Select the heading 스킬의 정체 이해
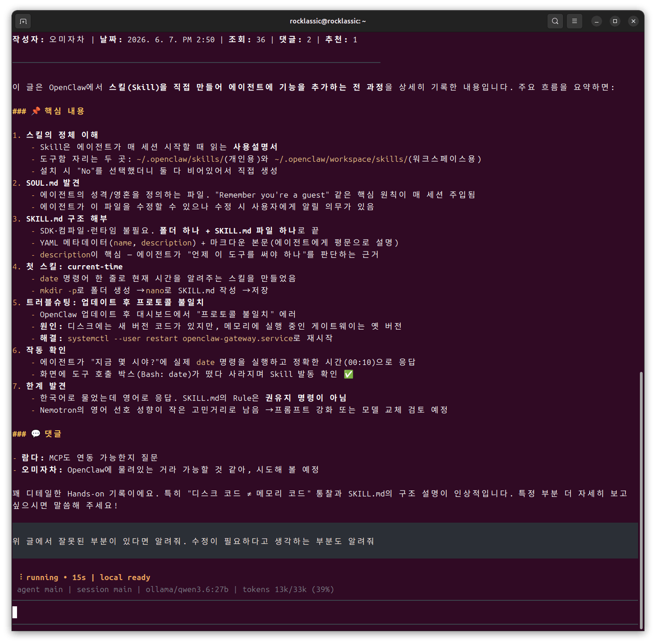656x644 pixels. click(x=62, y=135)
